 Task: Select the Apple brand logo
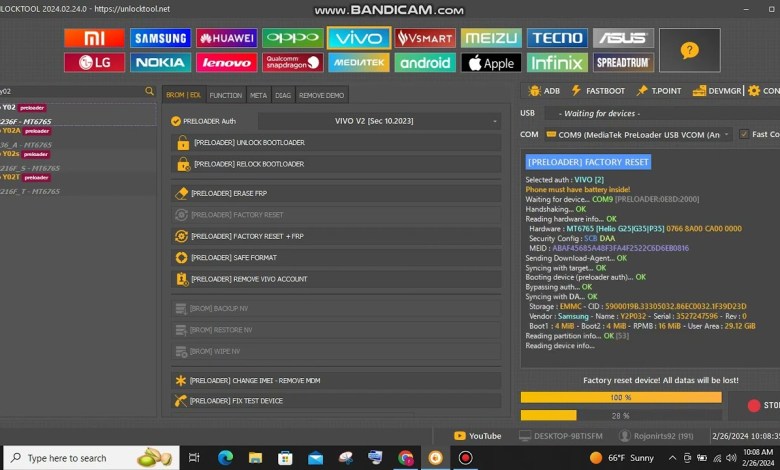click(x=491, y=63)
